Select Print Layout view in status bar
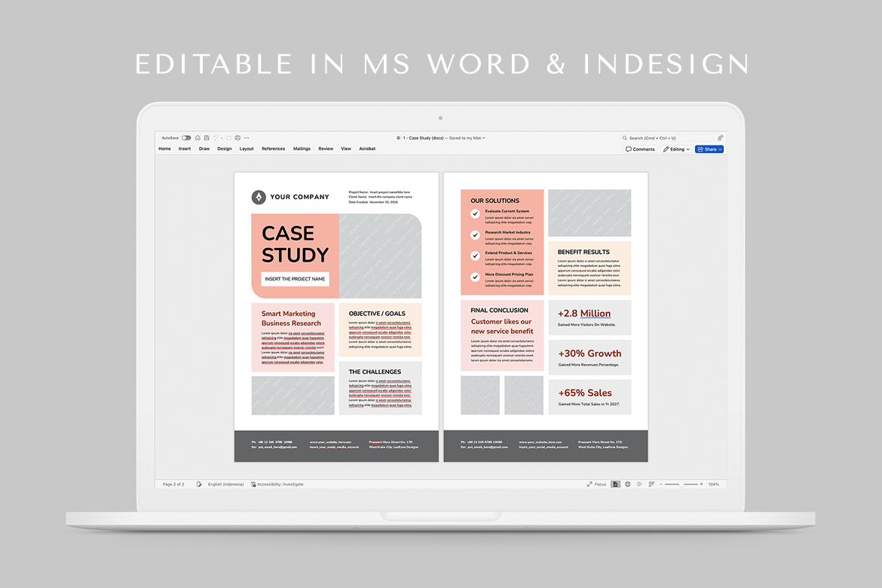The width and height of the screenshot is (882, 588). pyautogui.click(x=616, y=484)
